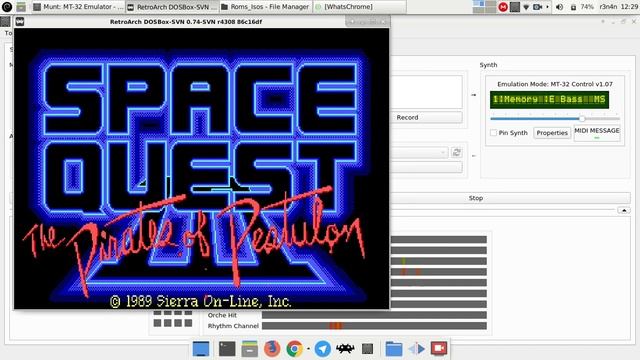
Task: Open the workspace switcher in the top panel
Action: pos(484,7)
